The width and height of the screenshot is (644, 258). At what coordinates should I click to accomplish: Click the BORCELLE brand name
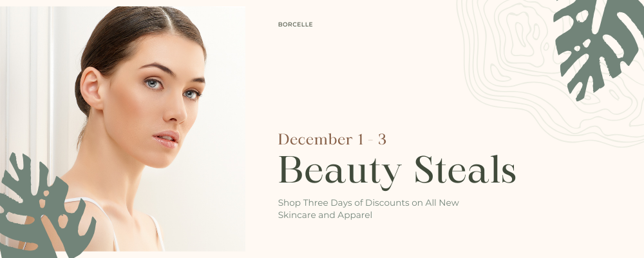(295, 25)
